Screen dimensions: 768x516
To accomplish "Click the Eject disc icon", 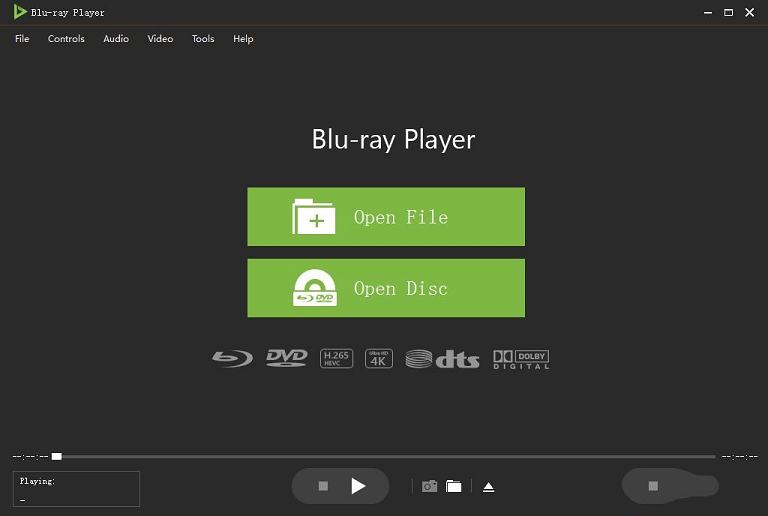I will 488,487.
